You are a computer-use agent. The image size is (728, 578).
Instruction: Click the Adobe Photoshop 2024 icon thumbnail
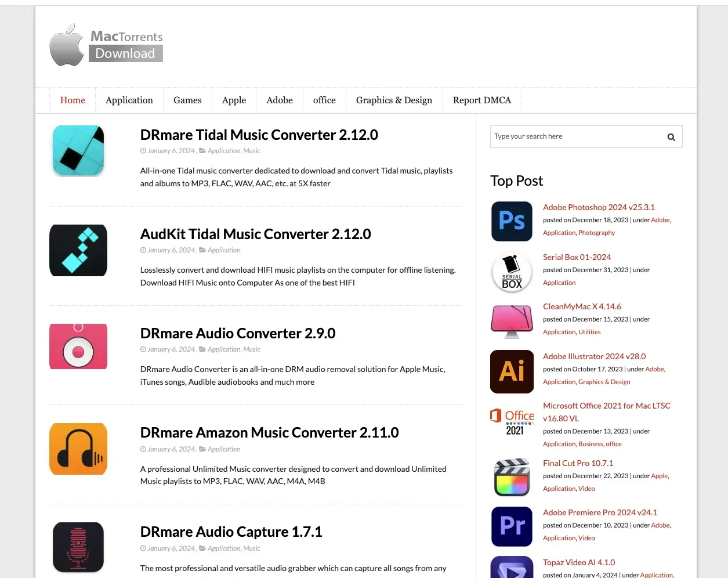point(512,221)
